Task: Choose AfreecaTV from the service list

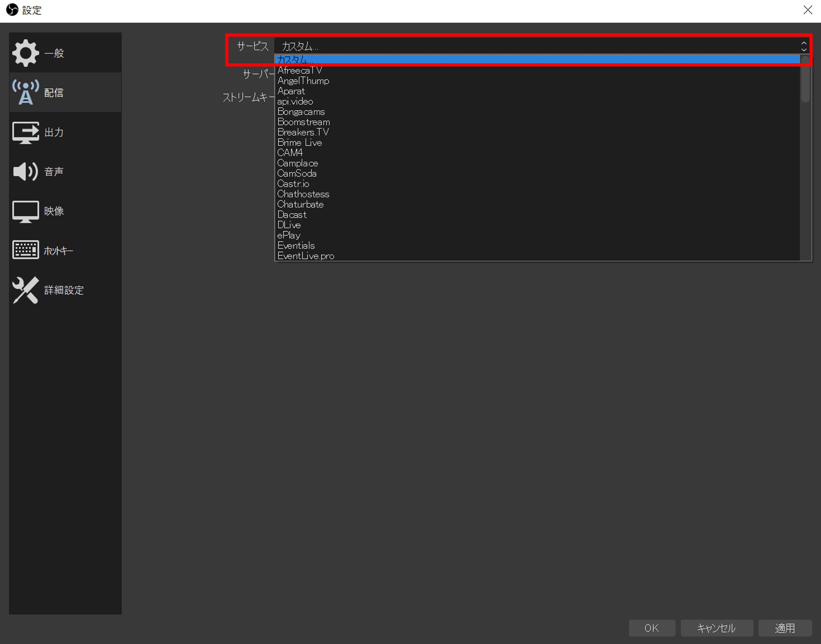Action: coord(537,70)
